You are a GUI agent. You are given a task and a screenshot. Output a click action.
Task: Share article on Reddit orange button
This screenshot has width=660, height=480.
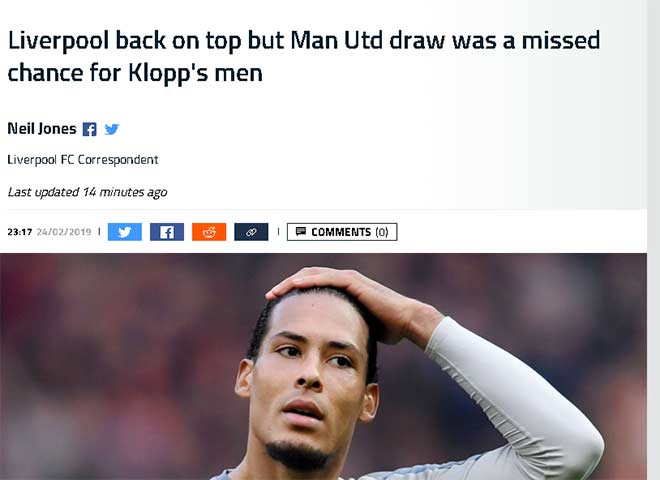pos(209,232)
